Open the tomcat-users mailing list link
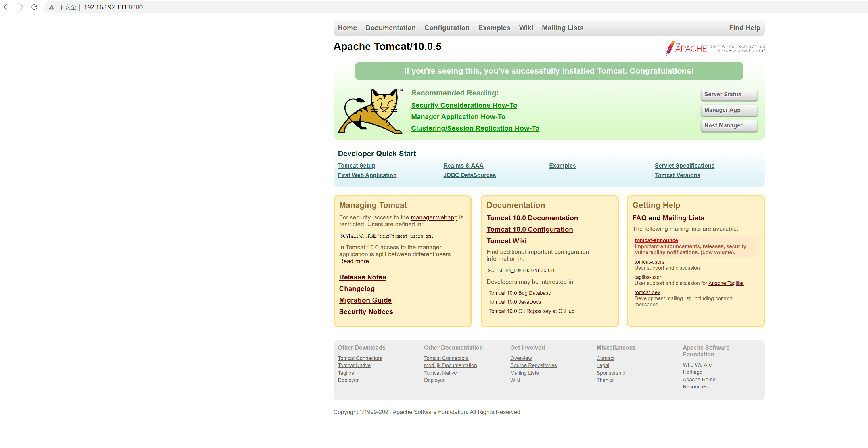Viewport: 868px width, 448px height. point(649,262)
